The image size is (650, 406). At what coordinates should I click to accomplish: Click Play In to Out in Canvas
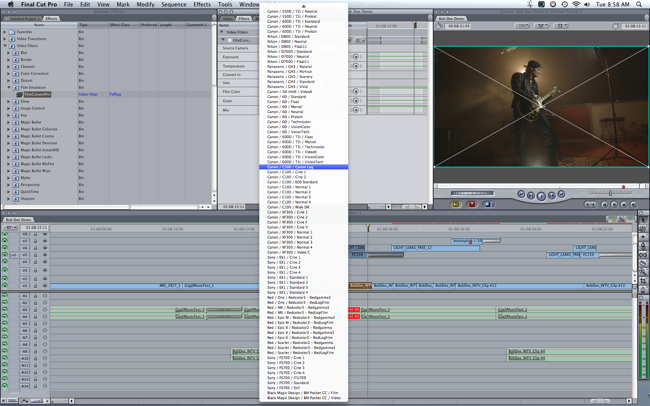point(531,195)
